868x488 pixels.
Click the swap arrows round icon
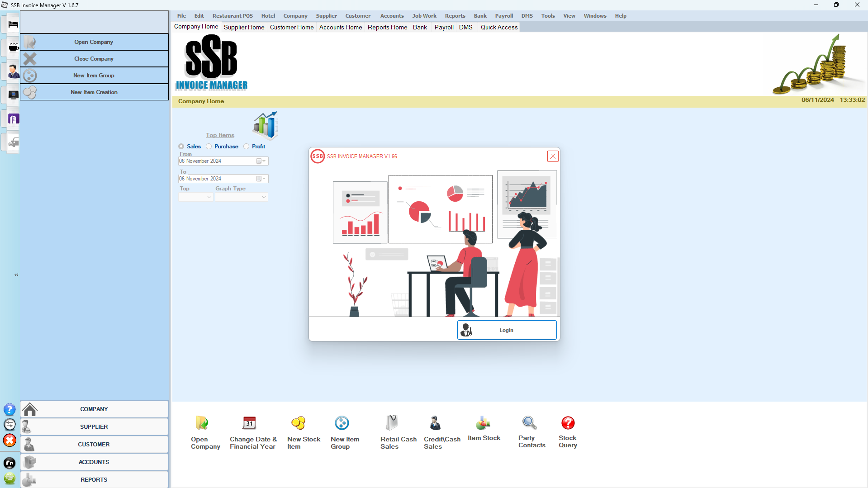pyautogui.click(x=9, y=425)
